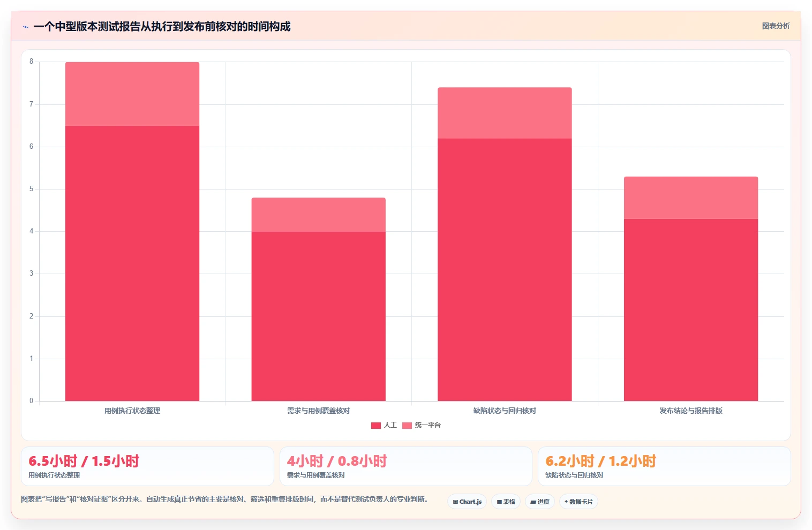This screenshot has width=812, height=530.
Task: Click the 人工 bar segment for 发布结论与报告排版
Action: [x=691, y=310]
